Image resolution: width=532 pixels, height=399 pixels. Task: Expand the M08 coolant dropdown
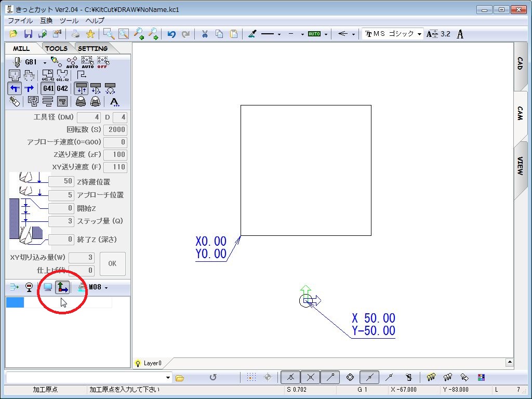pyautogui.click(x=106, y=288)
